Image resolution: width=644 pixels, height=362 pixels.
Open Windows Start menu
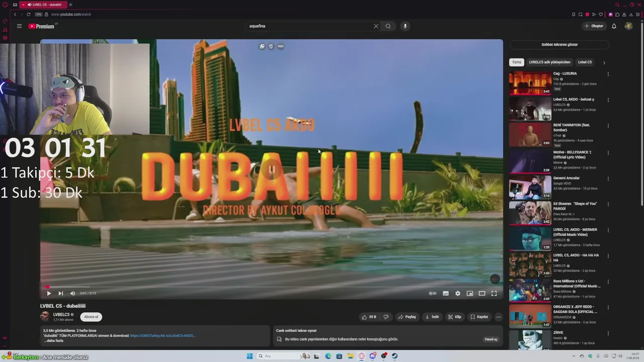(250, 356)
